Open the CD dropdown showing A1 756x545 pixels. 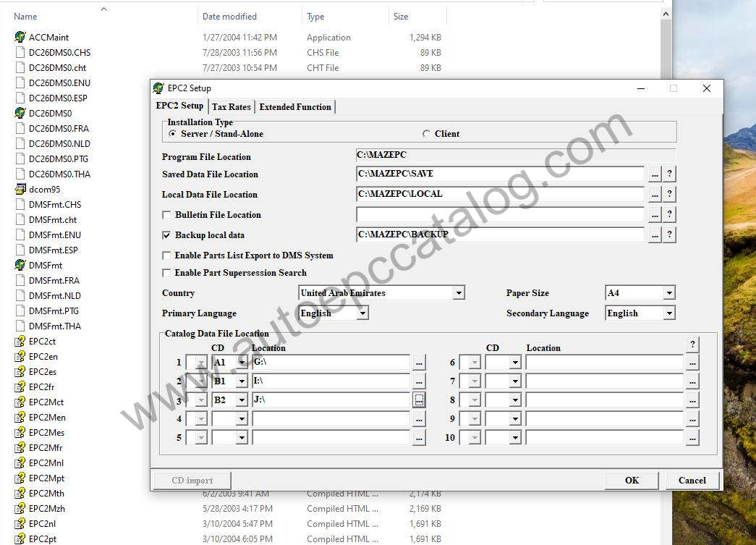pos(242,362)
